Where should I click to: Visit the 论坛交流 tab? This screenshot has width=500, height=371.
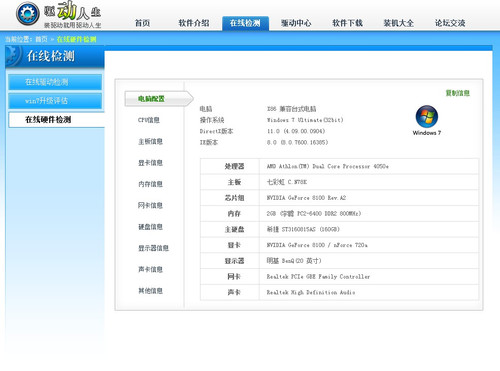click(x=450, y=23)
